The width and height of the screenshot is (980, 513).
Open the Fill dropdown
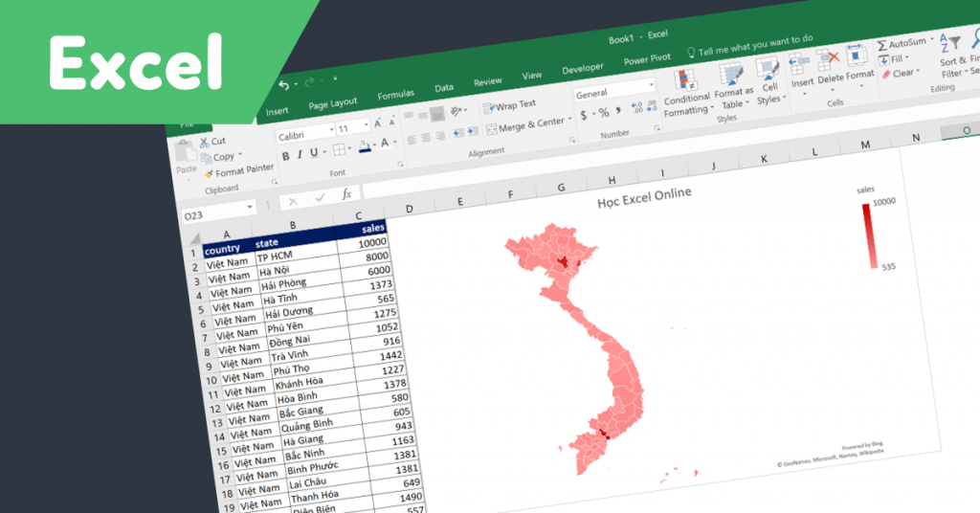coord(893,59)
